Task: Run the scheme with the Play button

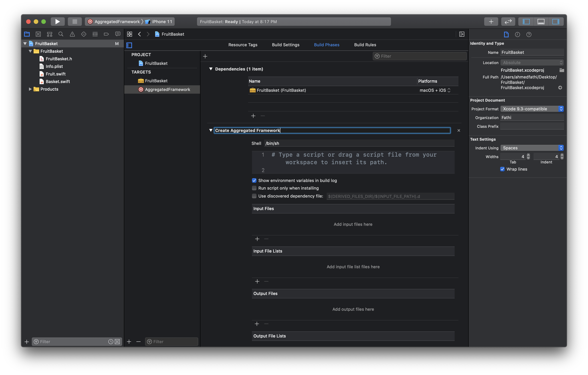Action: point(57,21)
